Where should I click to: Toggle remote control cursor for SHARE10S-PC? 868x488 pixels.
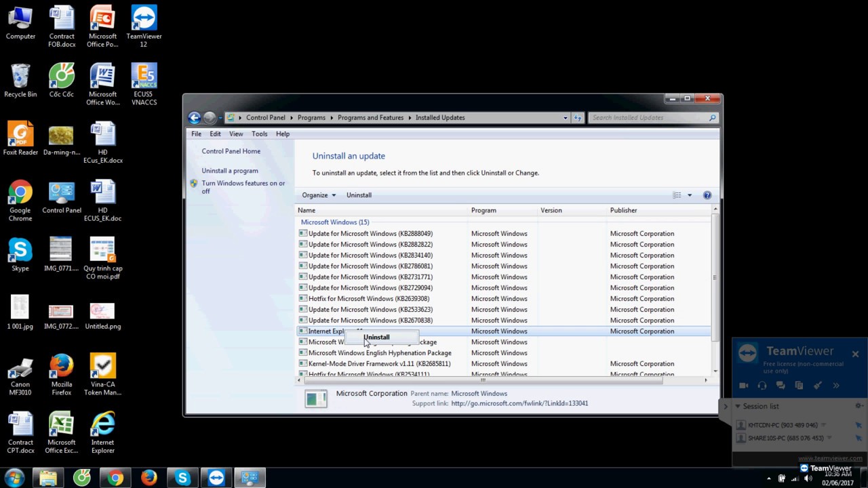click(x=858, y=438)
